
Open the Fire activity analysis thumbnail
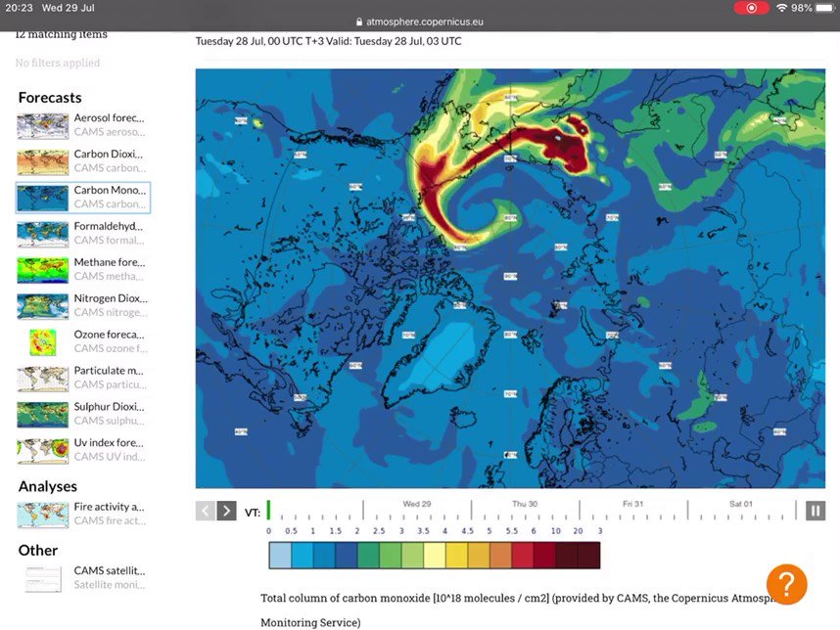tap(42, 515)
